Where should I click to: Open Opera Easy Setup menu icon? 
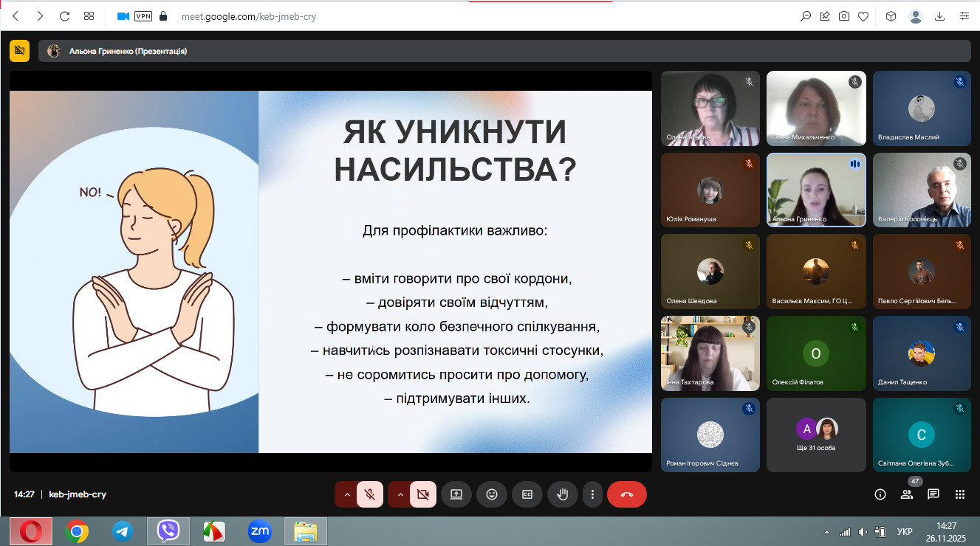[x=964, y=16]
